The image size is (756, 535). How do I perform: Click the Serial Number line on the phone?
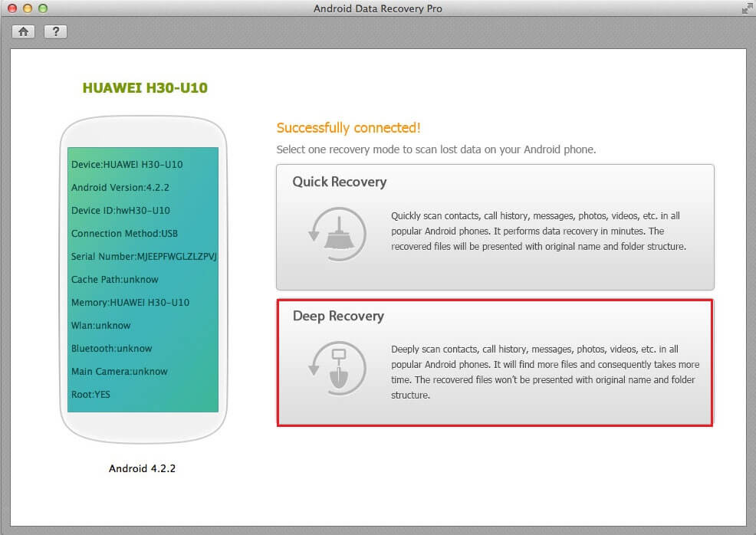144,256
